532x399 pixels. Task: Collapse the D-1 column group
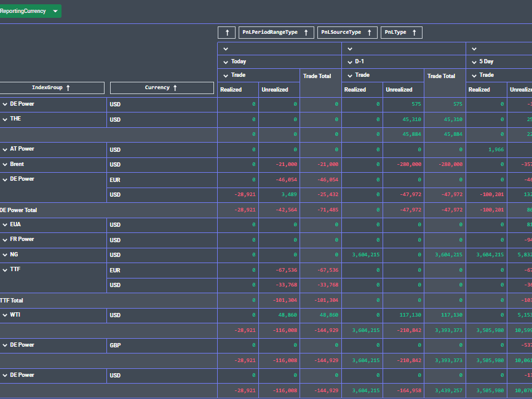pyautogui.click(x=350, y=61)
